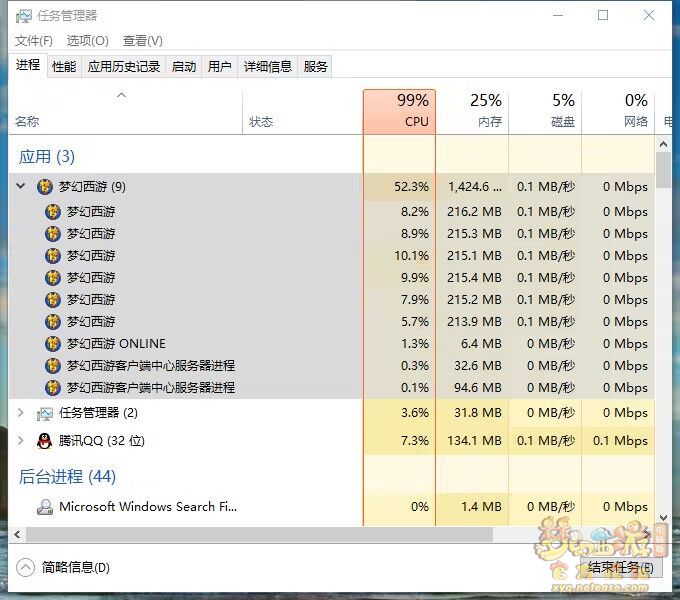The height and width of the screenshot is (600, 680).
Task: Sort by the 25% 内存 column header
Action: click(472, 112)
